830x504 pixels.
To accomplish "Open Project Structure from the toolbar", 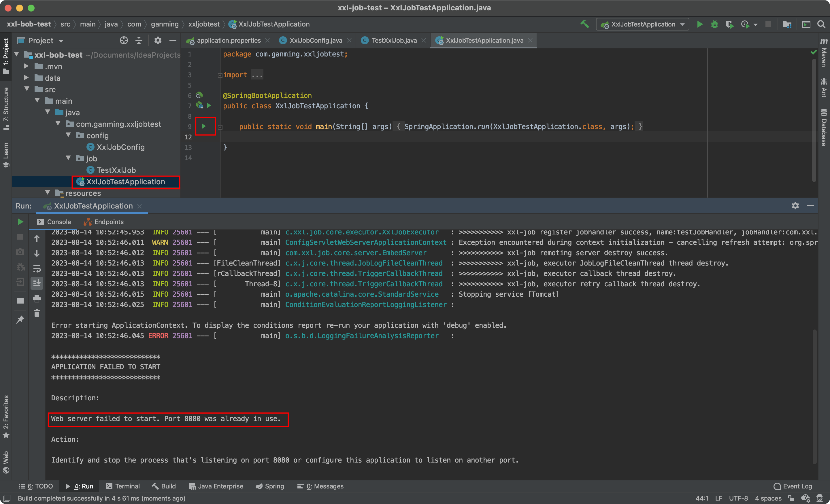I will point(787,24).
